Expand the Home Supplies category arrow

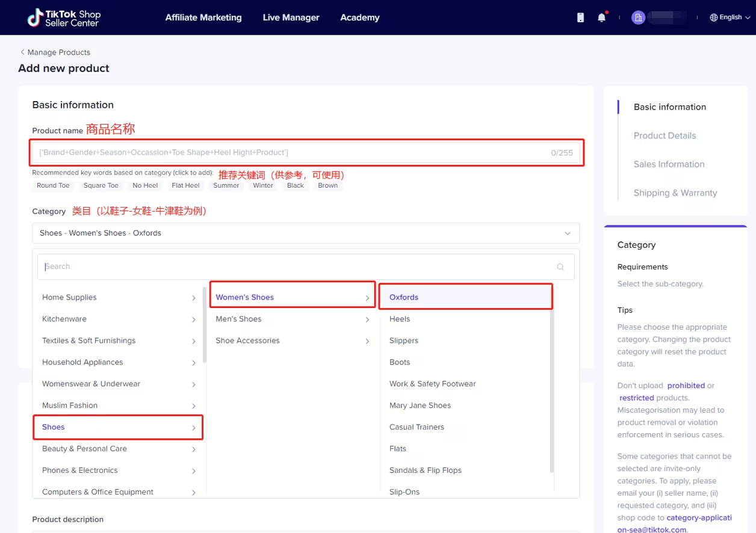193,298
